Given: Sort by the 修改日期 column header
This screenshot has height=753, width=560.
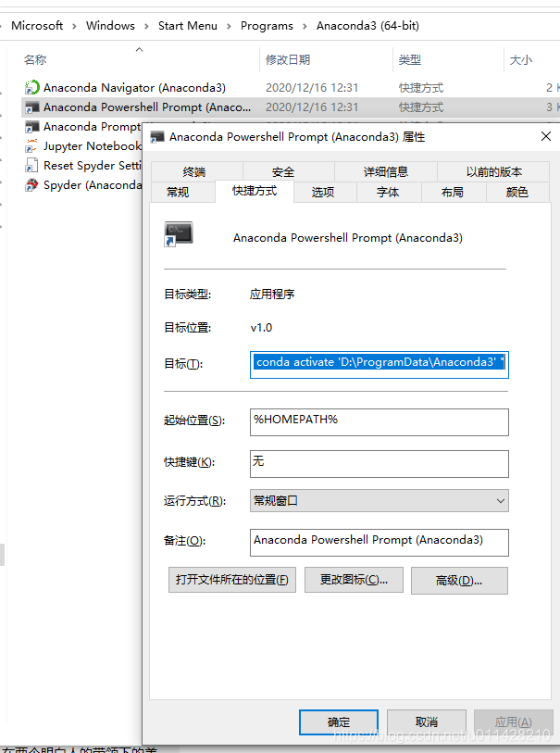Looking at the screenshot, I should pos(288,60).
